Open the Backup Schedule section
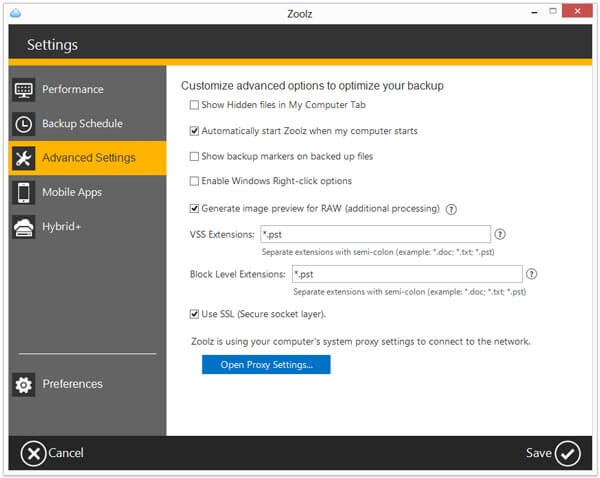Image resolution: width=600 pixels, height=478 pixels. click(88, 124)
